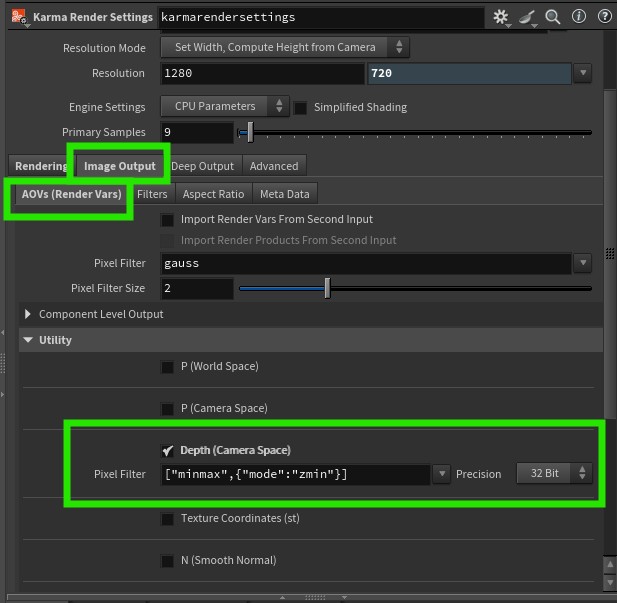Check Import Render Vars From Second Input
617x603 pixels.
(x=168, y=219)
